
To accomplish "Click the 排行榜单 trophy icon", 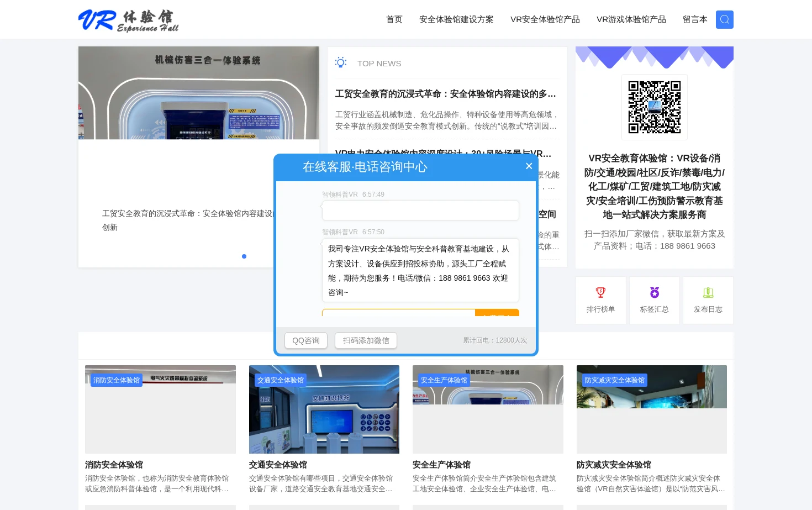I will pos(600,292).
